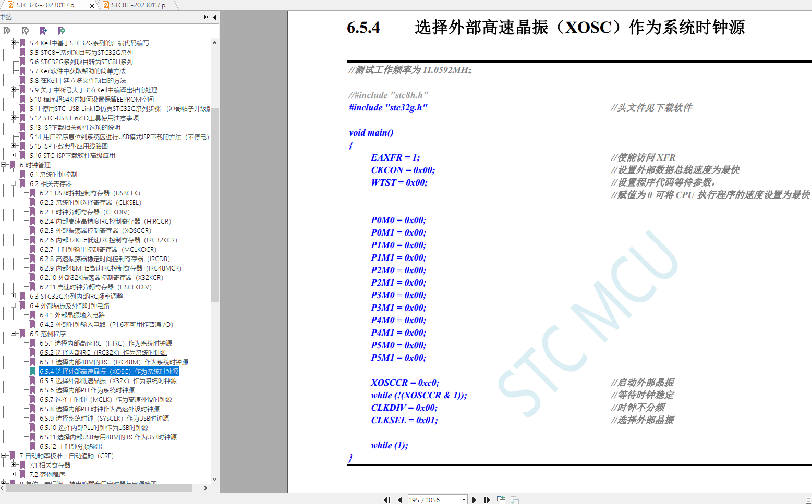Open bookmark '5.13 ISP下载相关硬件选项的说明'

75,128
